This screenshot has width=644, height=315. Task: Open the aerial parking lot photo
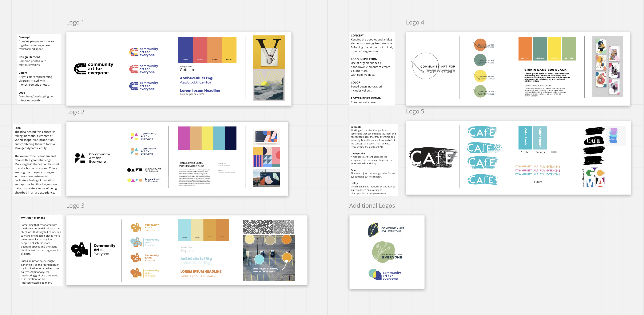tap(269, 258)
